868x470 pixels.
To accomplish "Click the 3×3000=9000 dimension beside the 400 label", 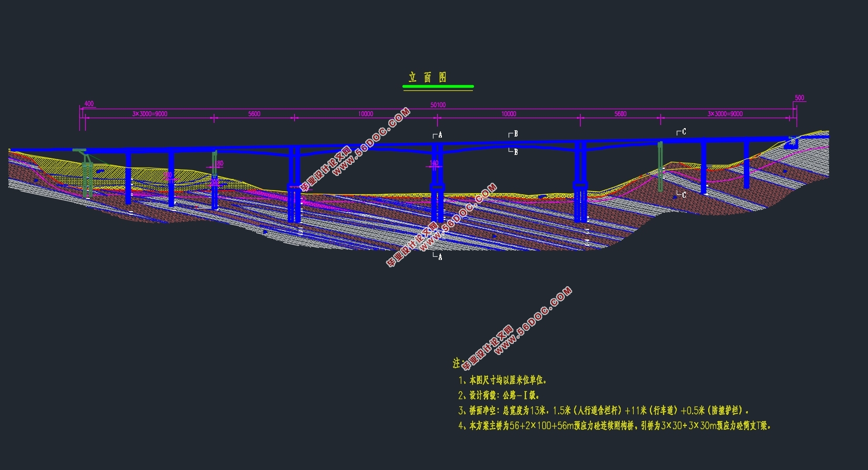I will pyautogui.click(x=150, y=114).
